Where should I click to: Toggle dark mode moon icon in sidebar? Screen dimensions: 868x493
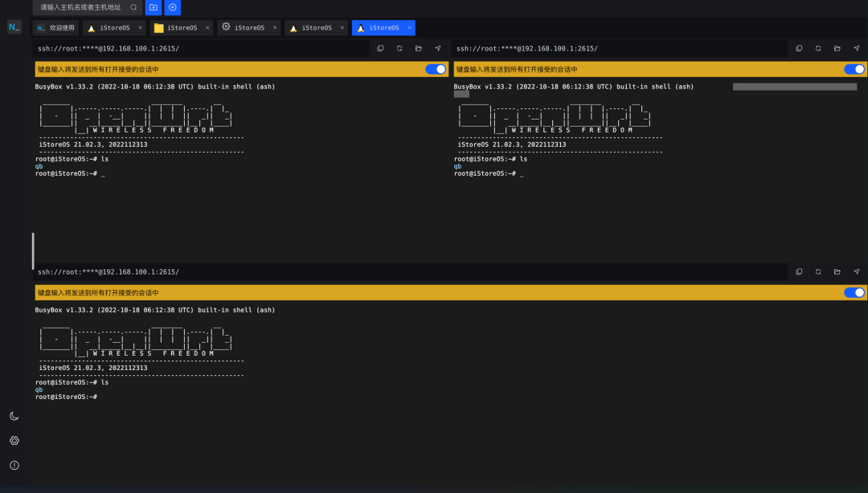click(14, 416)
